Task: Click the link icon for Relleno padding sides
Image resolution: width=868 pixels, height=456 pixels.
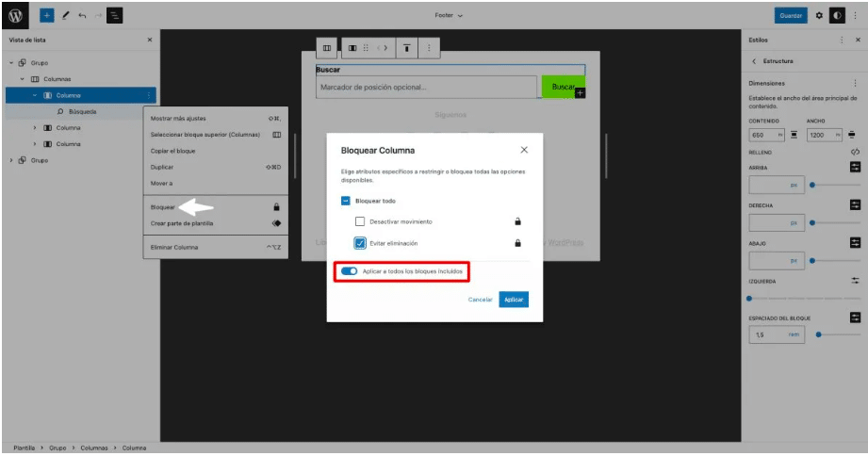Action: pos(855,152)
